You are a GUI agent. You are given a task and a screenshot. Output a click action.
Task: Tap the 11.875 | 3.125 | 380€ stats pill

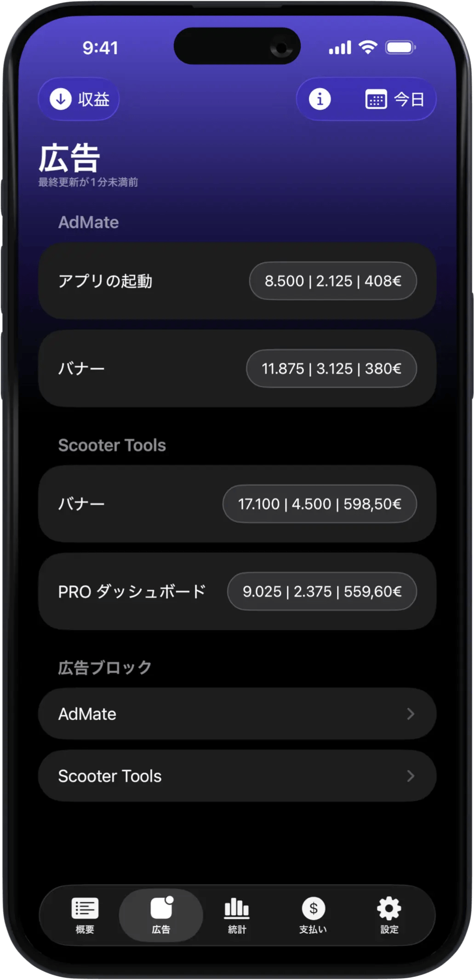[x=331, y=368]
